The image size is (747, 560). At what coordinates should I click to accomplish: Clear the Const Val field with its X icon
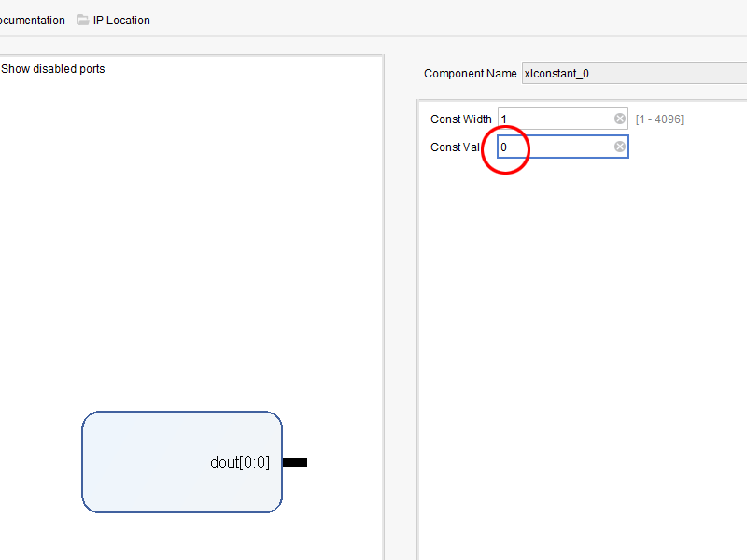pyautogui.click(x=620, y=147)
